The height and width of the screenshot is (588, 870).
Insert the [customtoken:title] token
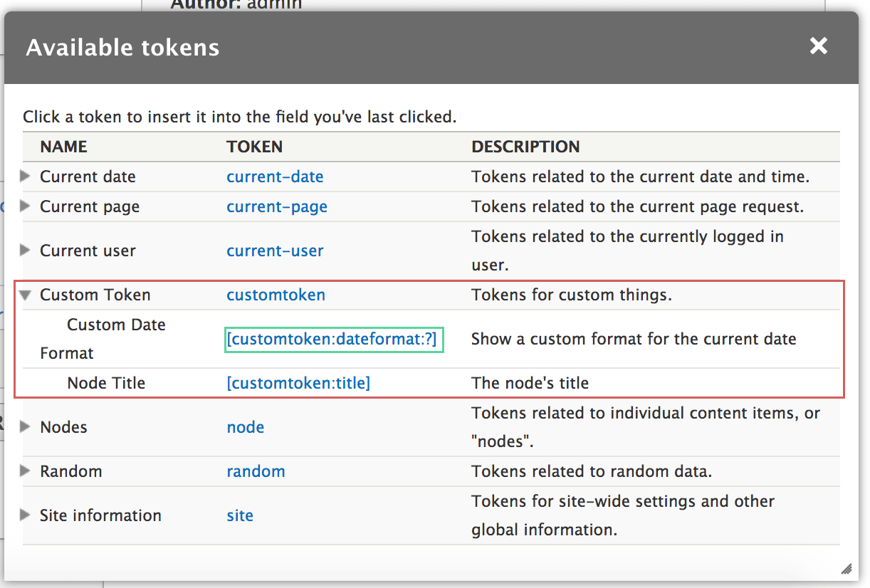pyautogui.click(x=298, y=383)
